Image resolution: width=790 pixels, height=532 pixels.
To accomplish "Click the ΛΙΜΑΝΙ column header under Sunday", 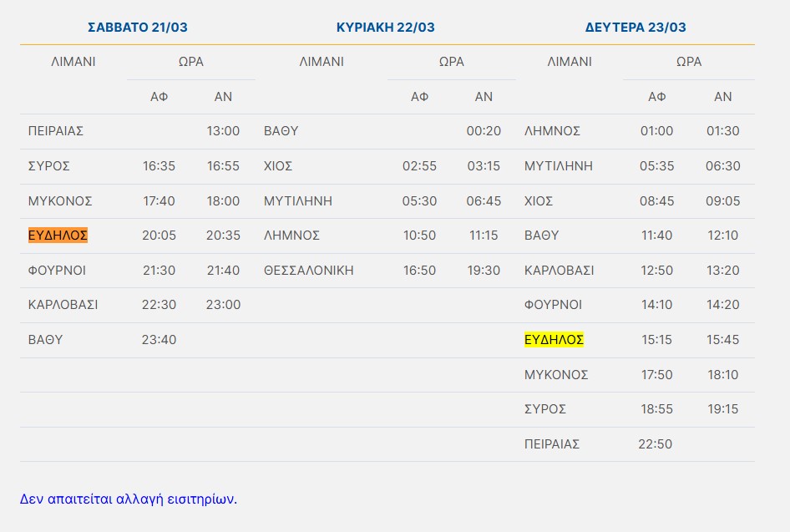I will pyautogui.click(x=322, y=62).
